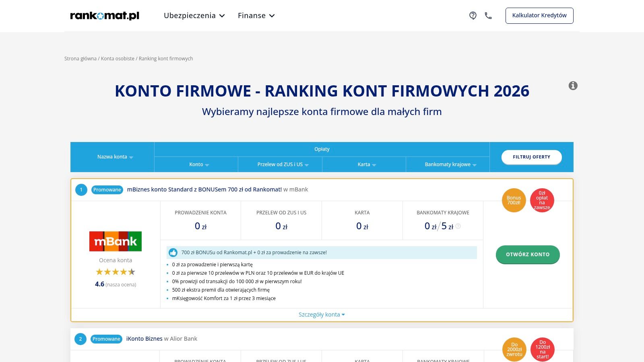Viewport: 644px width, 362px height.
Task: Click the thumbs-up icon in the mBank offer
Action: (173, 253)
